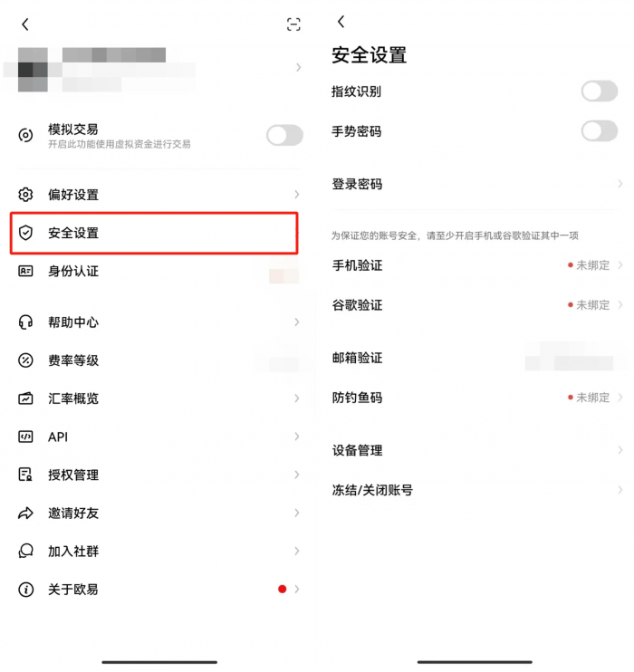Click the info icon for 关于欧易
634x672 pixels.
(x=25, y=590)
